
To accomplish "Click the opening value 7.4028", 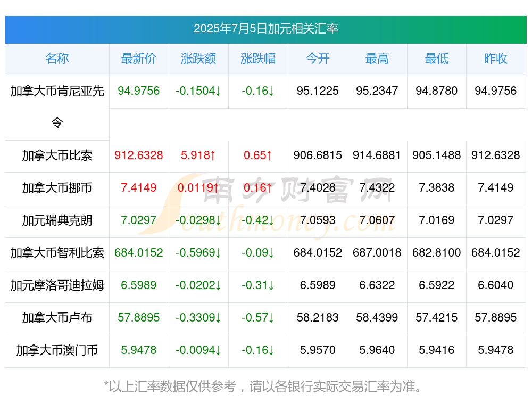I will click(318, 188).
